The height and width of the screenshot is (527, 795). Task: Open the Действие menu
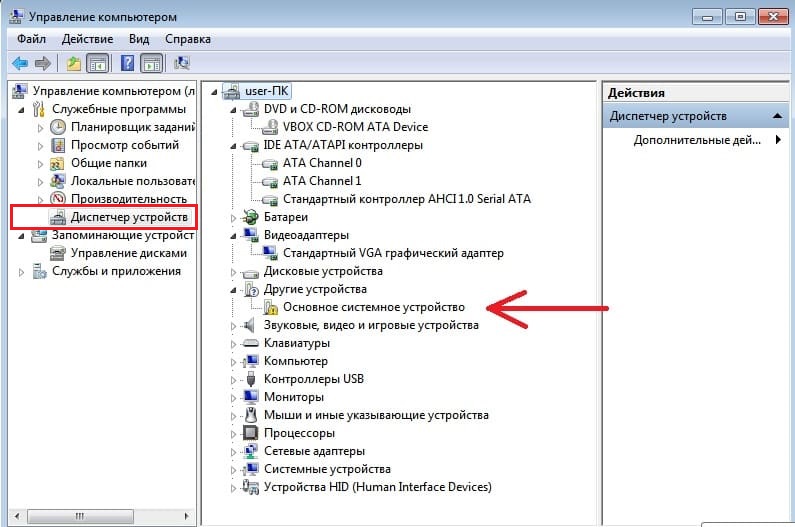[87, 39]
